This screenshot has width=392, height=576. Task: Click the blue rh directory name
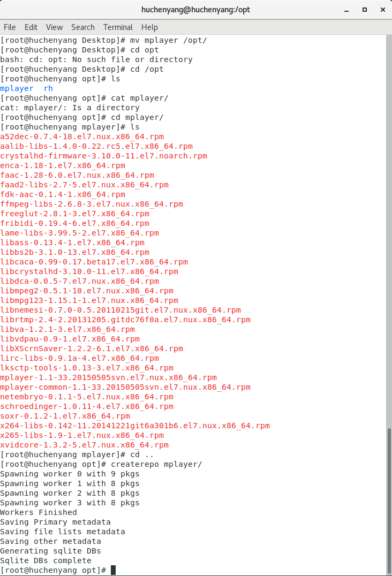[x=48, y=88]
